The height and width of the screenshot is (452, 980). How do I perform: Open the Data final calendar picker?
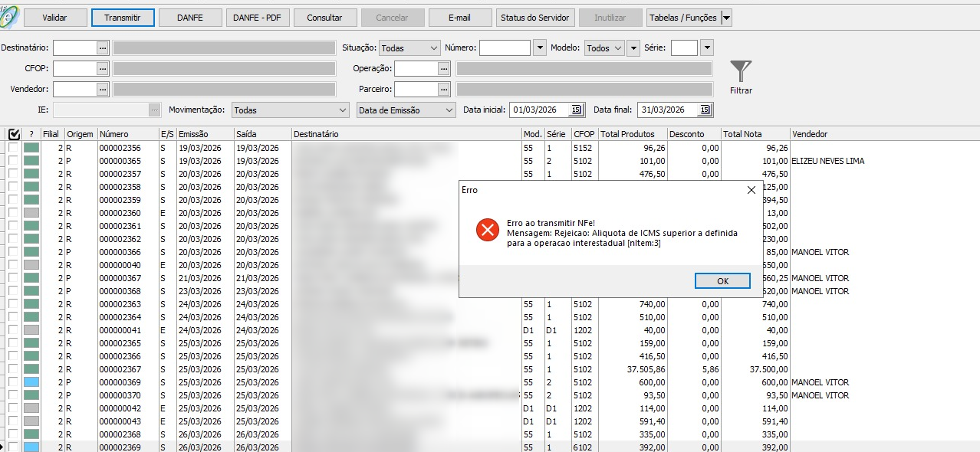[704, 110]
